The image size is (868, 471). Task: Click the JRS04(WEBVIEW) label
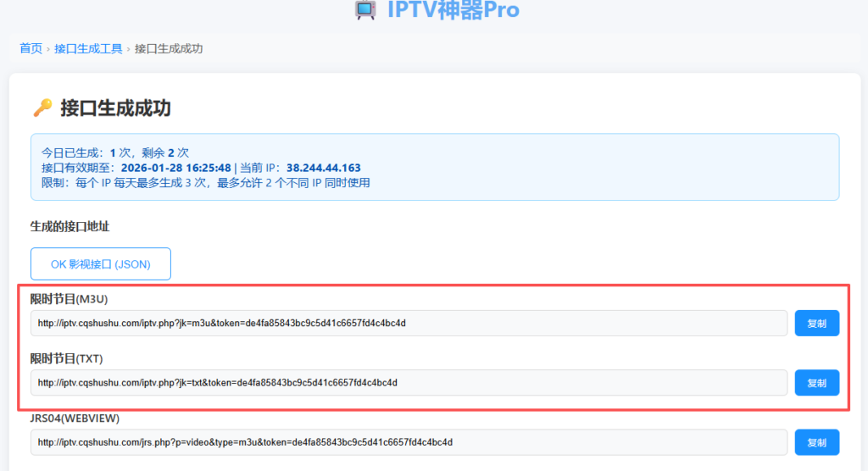tap(75, 418)
